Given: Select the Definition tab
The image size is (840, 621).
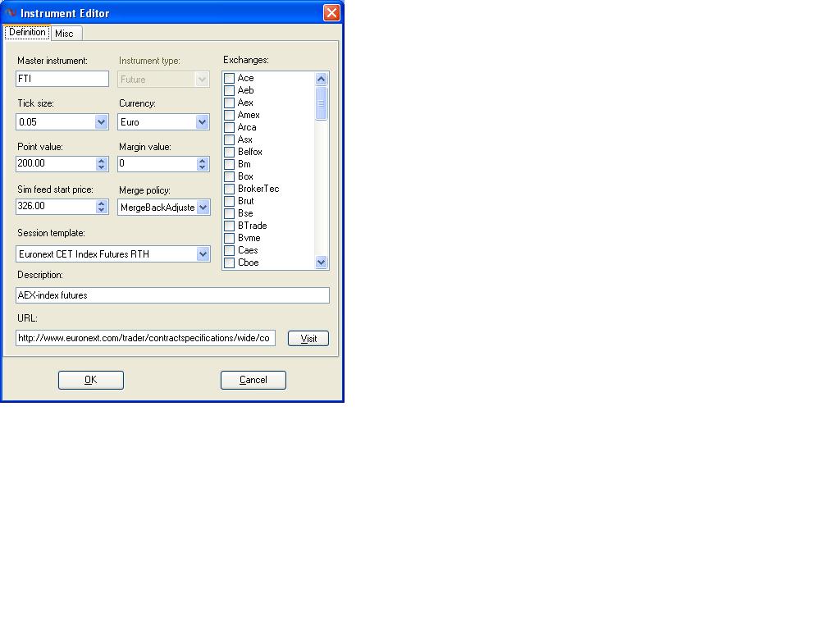Looking at the screenshot, I should 27,32.
